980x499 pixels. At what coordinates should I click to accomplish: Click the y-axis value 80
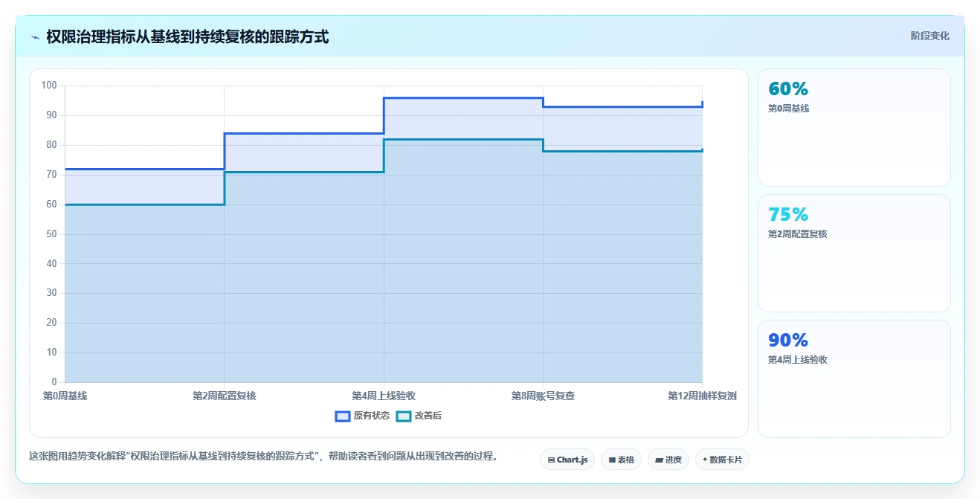51,145
